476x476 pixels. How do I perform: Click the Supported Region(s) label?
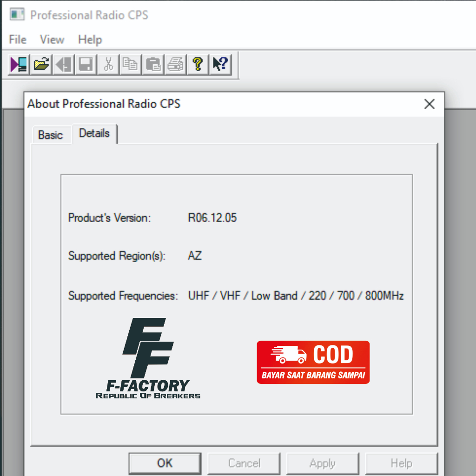pyautogui.click(x=117, y=256)
